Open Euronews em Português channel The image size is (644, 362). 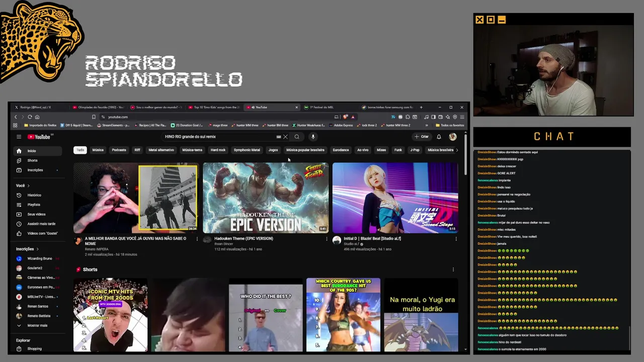click(37, 287)
